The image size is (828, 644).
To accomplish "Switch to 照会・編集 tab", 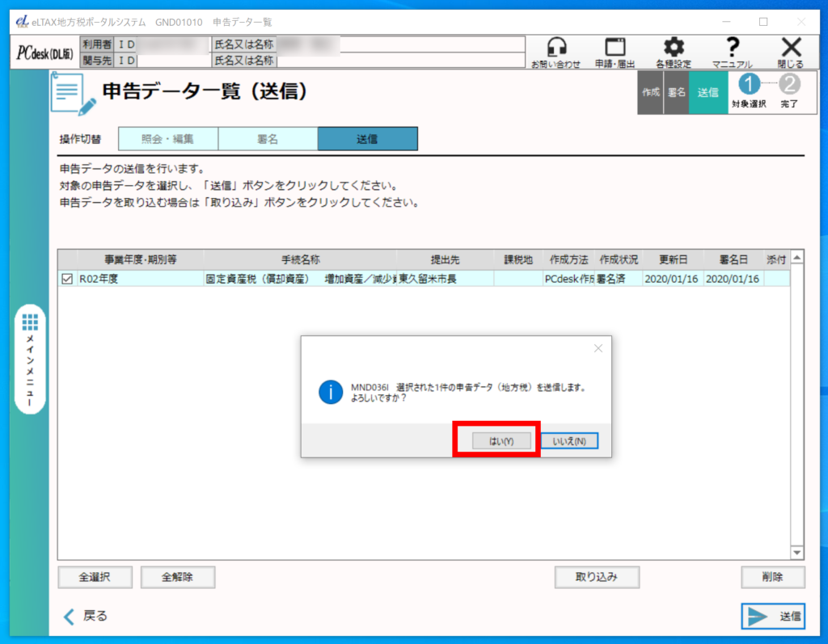I will [x=168, y=139].
